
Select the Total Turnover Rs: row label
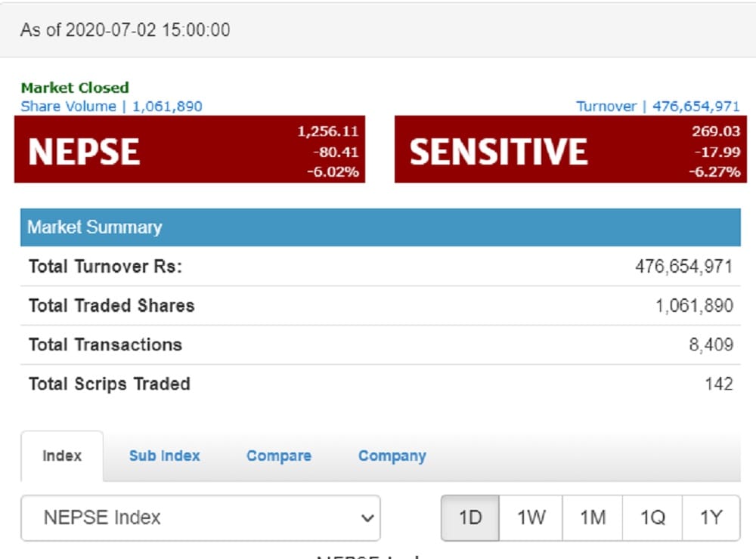pyautogui.click(x=105, y=267)
